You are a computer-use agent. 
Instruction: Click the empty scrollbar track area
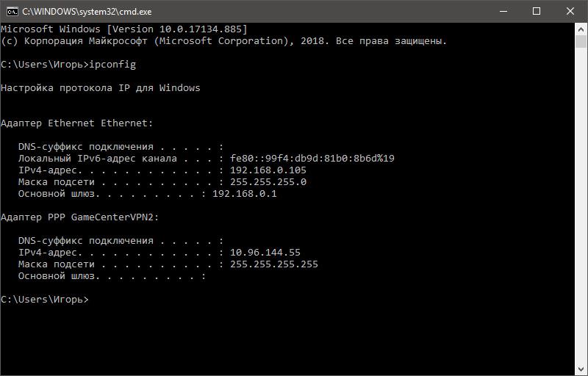click(581, 205)
